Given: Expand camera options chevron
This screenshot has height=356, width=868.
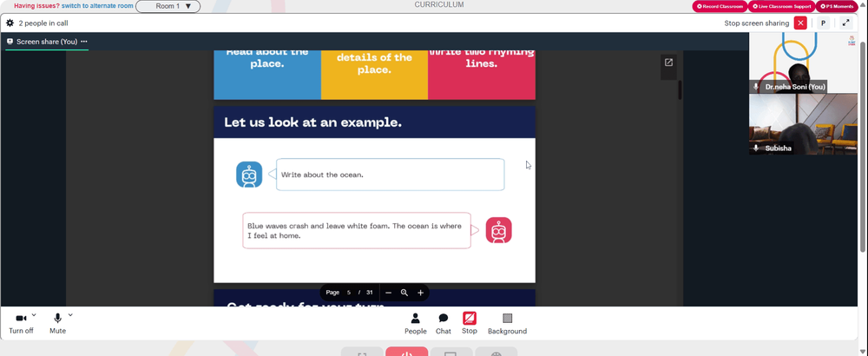Looking at the screenshot, I should (x=34, y=315).
